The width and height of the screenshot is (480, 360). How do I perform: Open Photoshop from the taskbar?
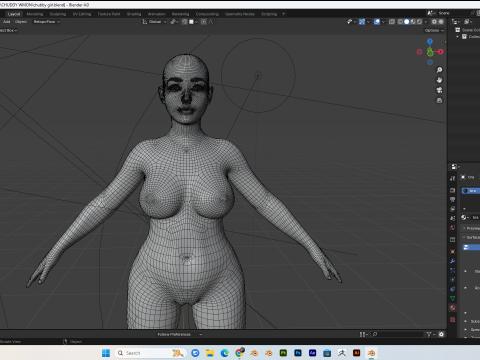point(298,353)
